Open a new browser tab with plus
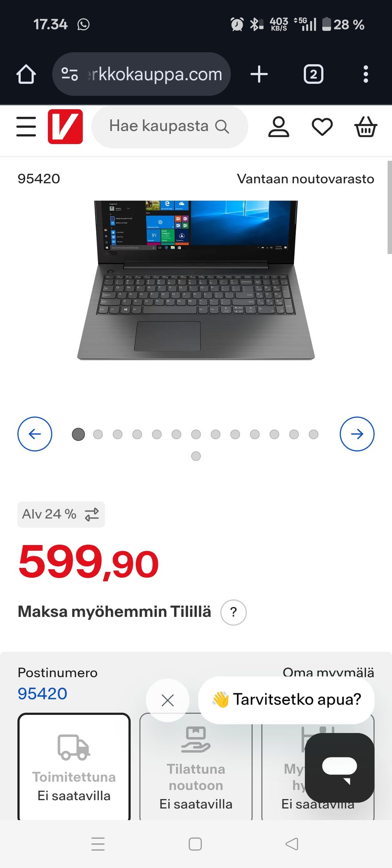392x868 pixels. (x=259, y=74)
